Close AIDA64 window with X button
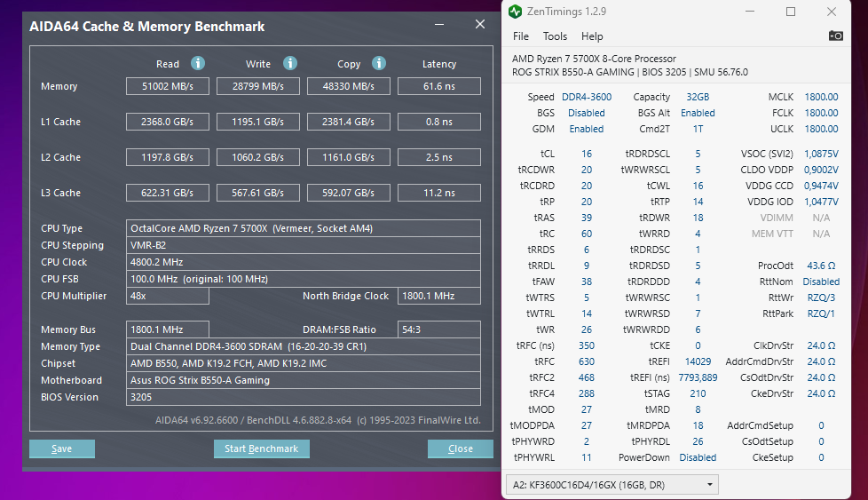This screenshot has width=868, height=500. pyautogui.click(x=480, y=24)
